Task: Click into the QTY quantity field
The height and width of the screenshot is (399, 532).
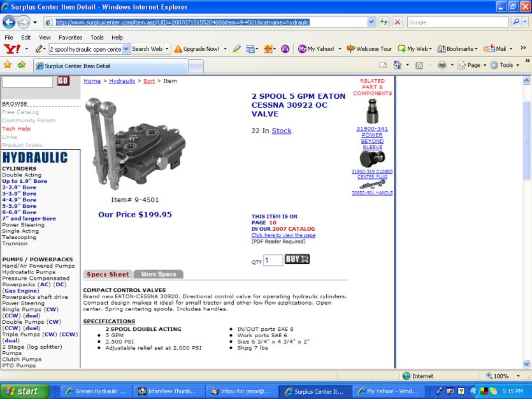Action: (x=273, y=260)
